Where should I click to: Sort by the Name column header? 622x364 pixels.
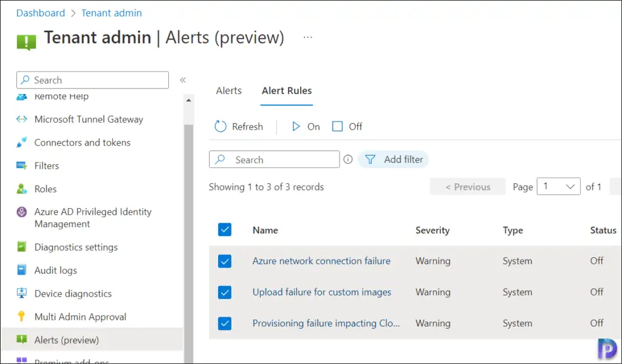[265, 230]
